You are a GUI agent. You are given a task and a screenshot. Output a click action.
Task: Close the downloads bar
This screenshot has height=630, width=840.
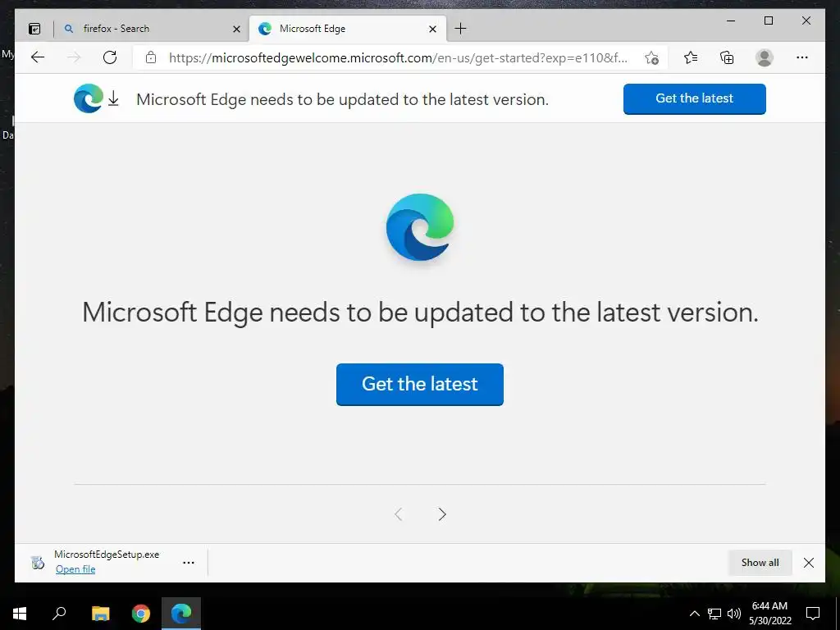(809, 563)
